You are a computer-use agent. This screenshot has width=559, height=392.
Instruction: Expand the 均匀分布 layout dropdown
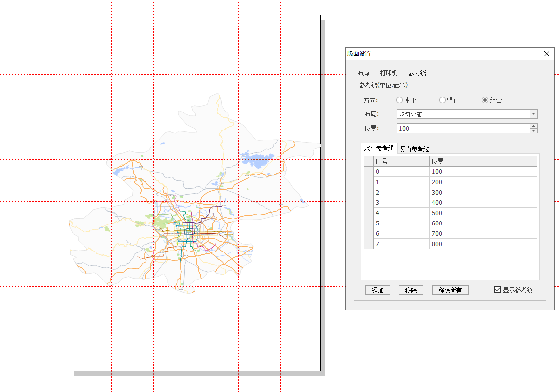(x=533, y=114)
